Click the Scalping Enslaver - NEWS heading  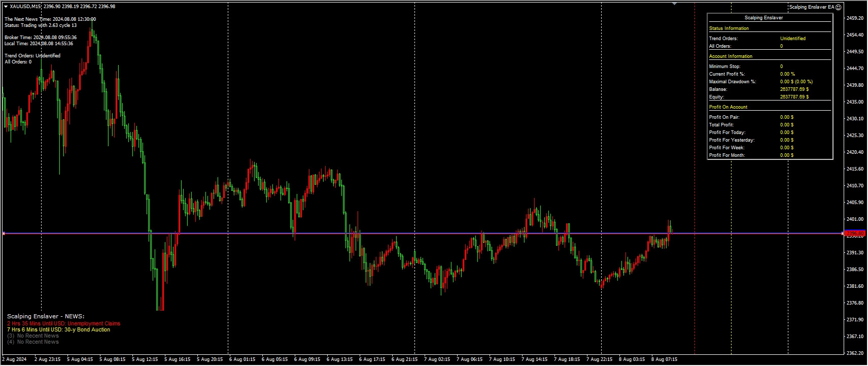tap(46, 316)
